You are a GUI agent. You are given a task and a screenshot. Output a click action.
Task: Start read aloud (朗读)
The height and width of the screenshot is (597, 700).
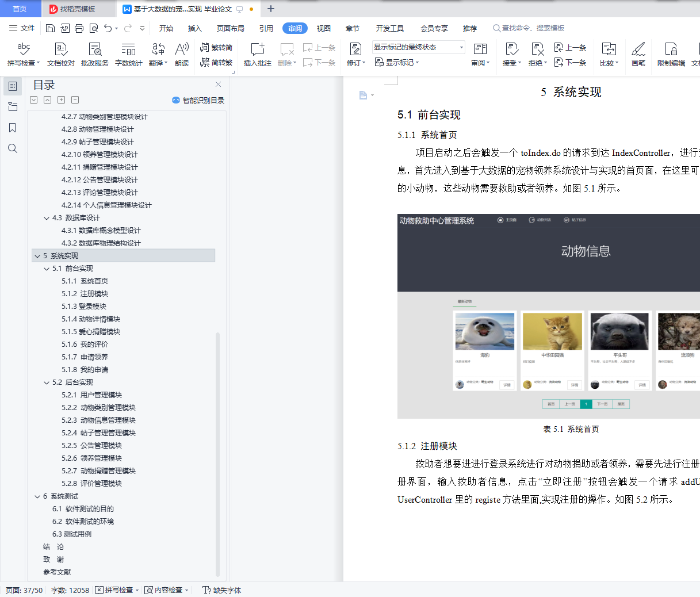[x=182, y=55]
